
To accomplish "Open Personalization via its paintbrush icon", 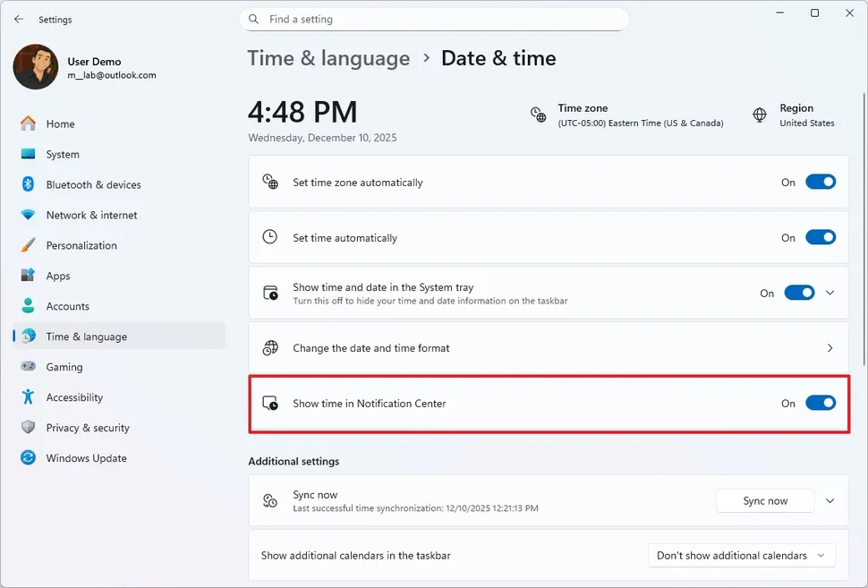I will (28, 245).
